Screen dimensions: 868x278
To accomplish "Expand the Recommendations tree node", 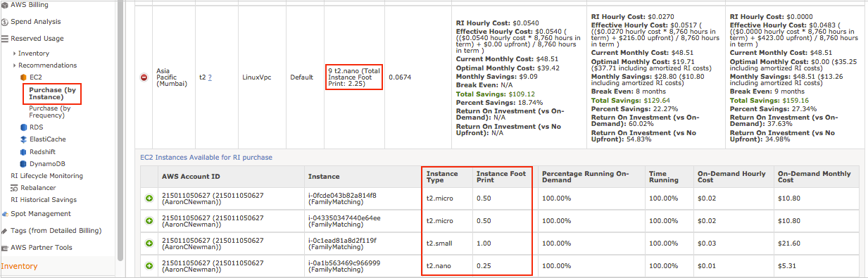I will (x=14, y=65).
